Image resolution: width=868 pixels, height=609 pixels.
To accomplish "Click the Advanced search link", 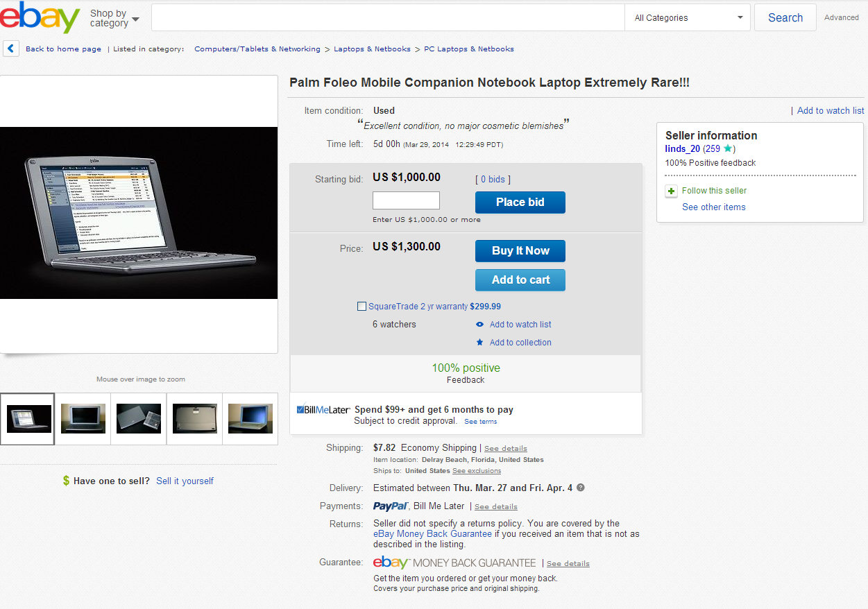I will pos(842,18).
